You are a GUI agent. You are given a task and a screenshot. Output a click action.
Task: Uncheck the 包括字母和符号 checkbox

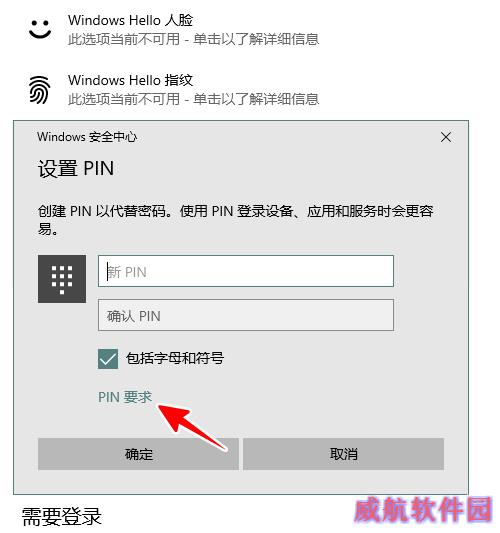(108, 359)
